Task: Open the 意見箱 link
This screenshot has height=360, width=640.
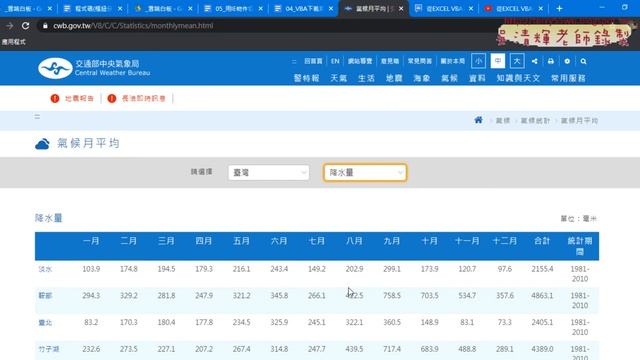Action: [390, 61]
